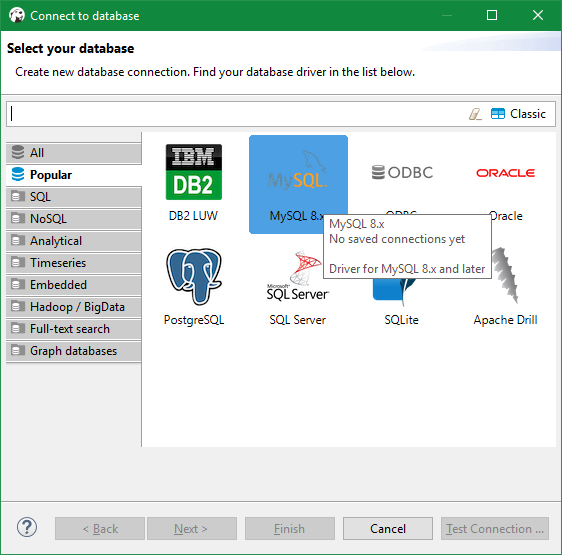Pick the ODBC database icon

click(x=402, y=172)
